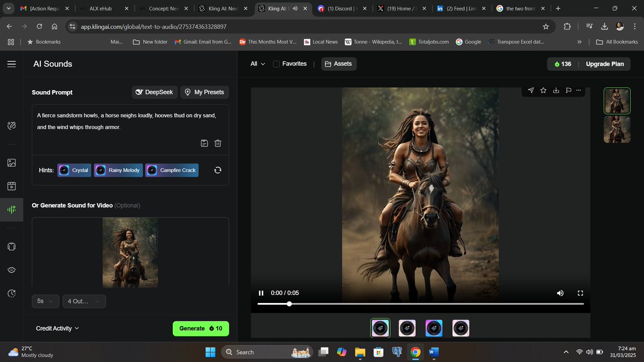644x362 pixels.
Task: Open the 5s duration dropdown
Action: click(45, 301)
